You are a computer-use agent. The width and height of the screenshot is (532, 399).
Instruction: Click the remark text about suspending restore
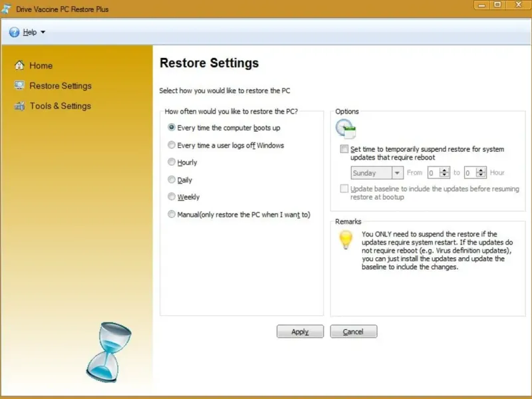437,251
